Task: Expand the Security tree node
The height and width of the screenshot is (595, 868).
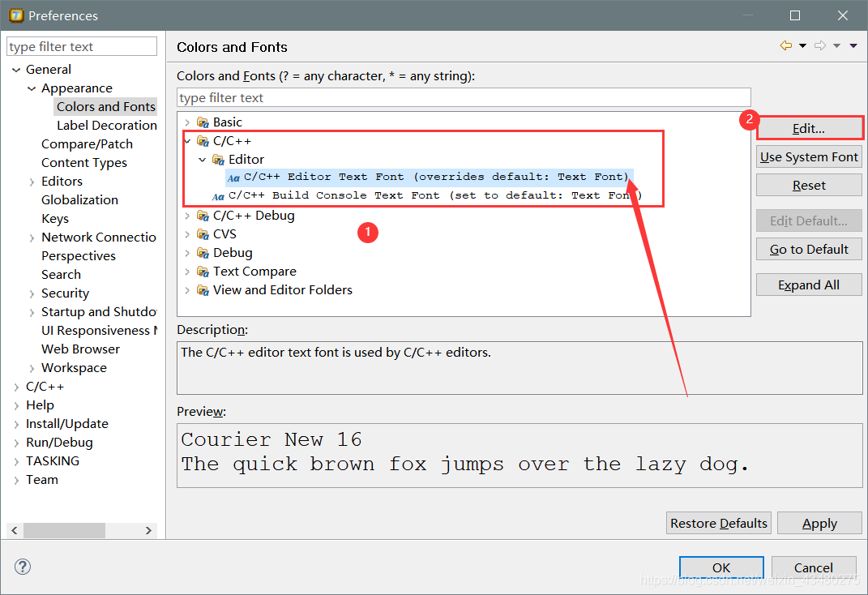Action: [32, 293]
